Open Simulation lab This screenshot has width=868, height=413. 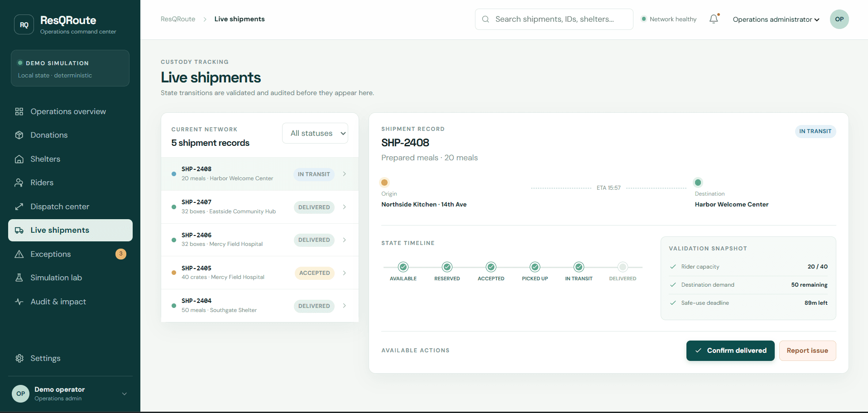(x=70, y=278)
